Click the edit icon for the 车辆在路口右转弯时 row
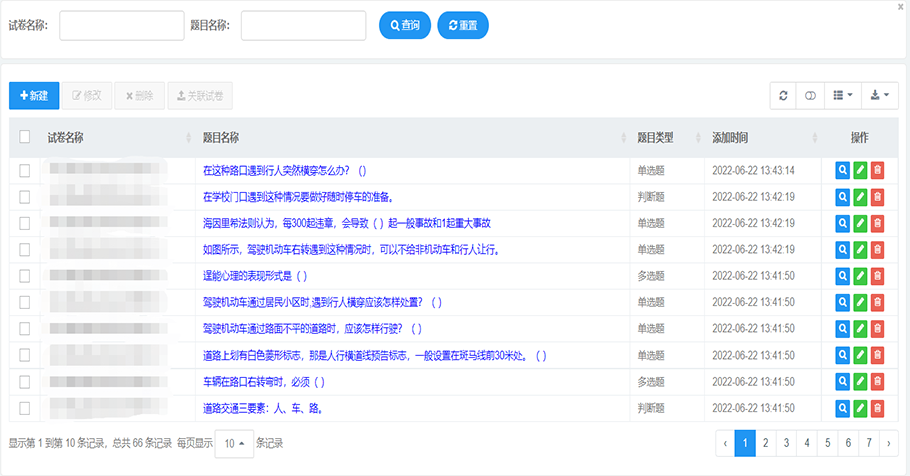910x476 pixels. 860,381
